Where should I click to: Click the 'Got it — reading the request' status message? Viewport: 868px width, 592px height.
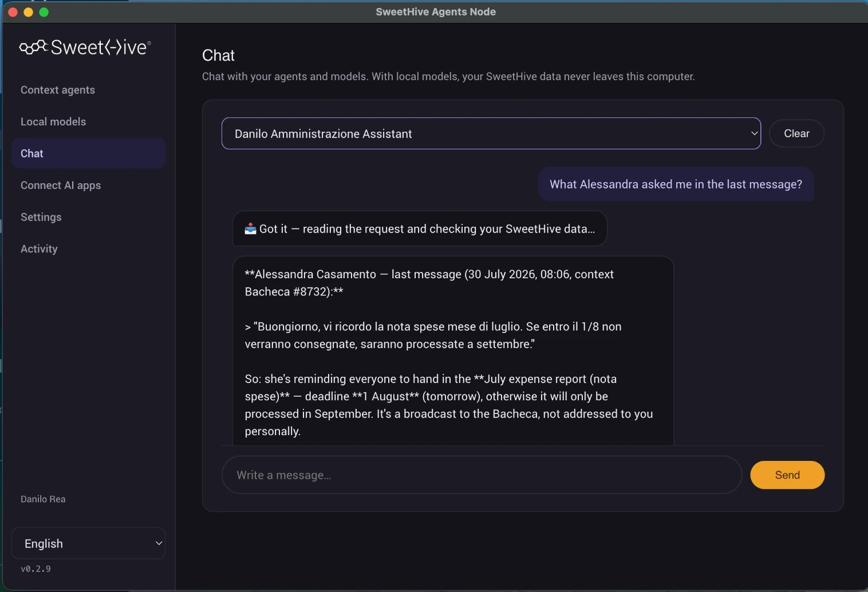(420, 229)
